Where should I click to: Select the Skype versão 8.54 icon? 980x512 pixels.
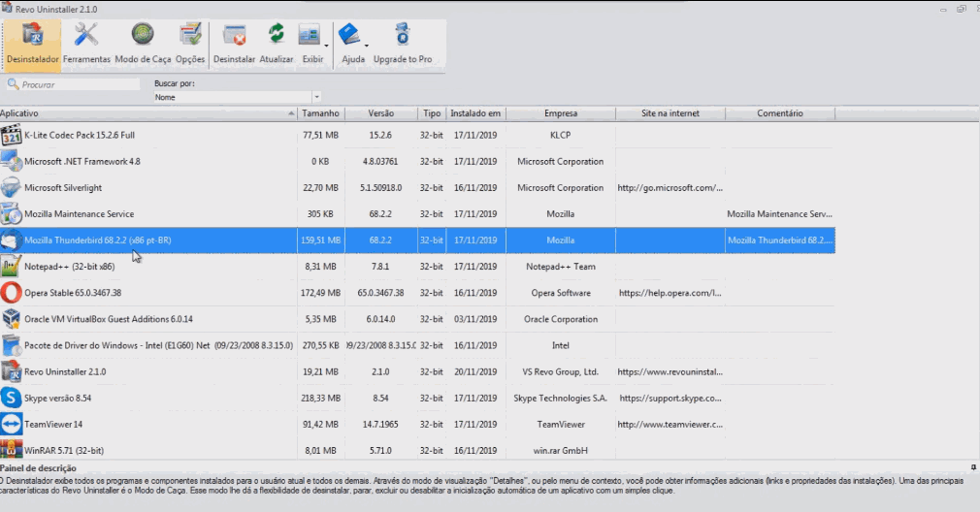pos(12,398)
